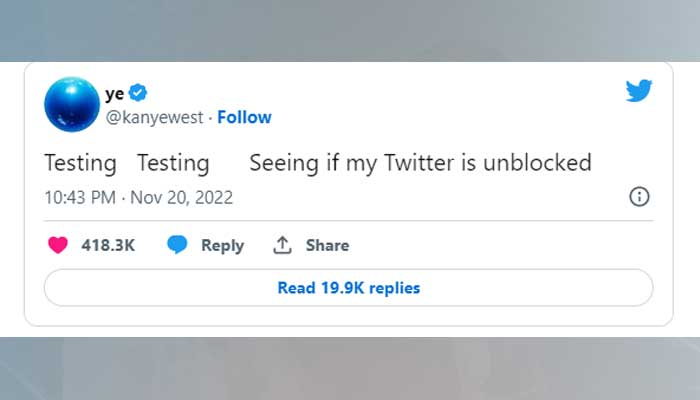Click the 10:43 PM timestamp
700x400 pixels.
click(x=79, y=197)
